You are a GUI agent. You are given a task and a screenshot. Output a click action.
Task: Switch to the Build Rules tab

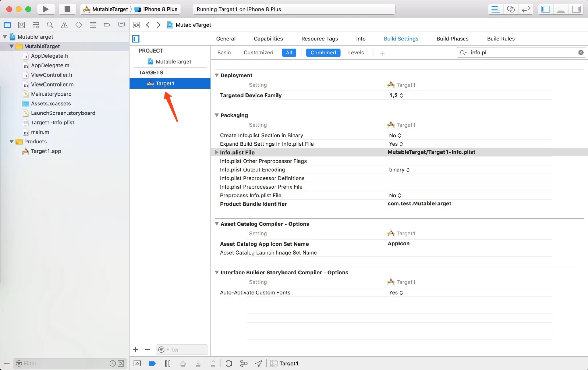[501, 39]
